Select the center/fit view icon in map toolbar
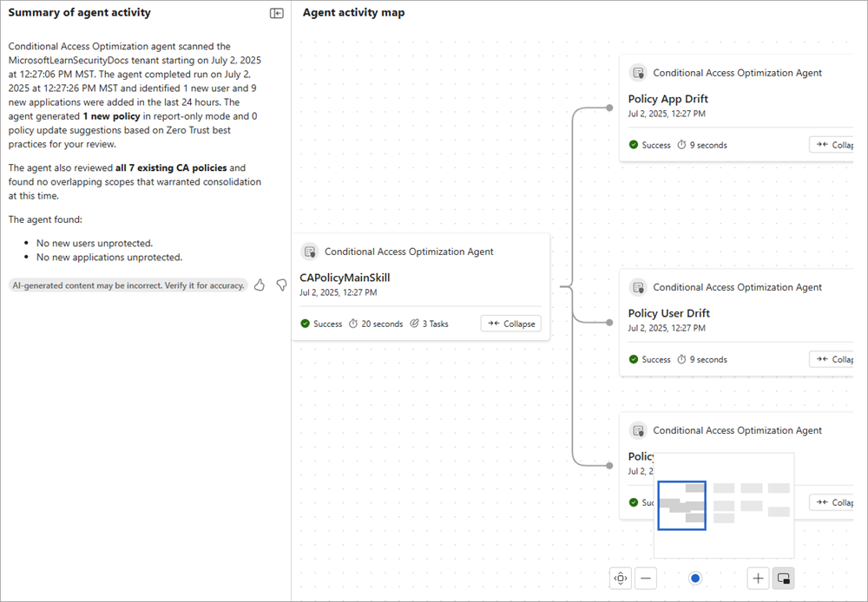Viewport: 868px width, 602px height. (x=620, y=578)
